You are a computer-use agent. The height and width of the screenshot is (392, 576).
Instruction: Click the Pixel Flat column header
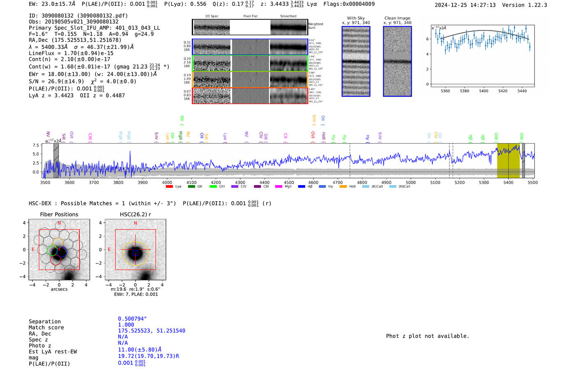coord(250,16)
